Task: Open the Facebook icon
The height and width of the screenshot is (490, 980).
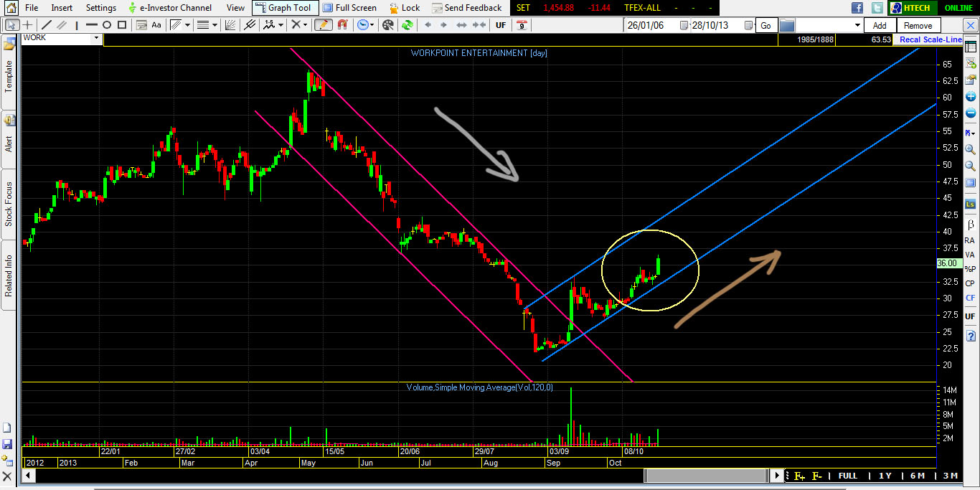Action: [x=857, y=8]
